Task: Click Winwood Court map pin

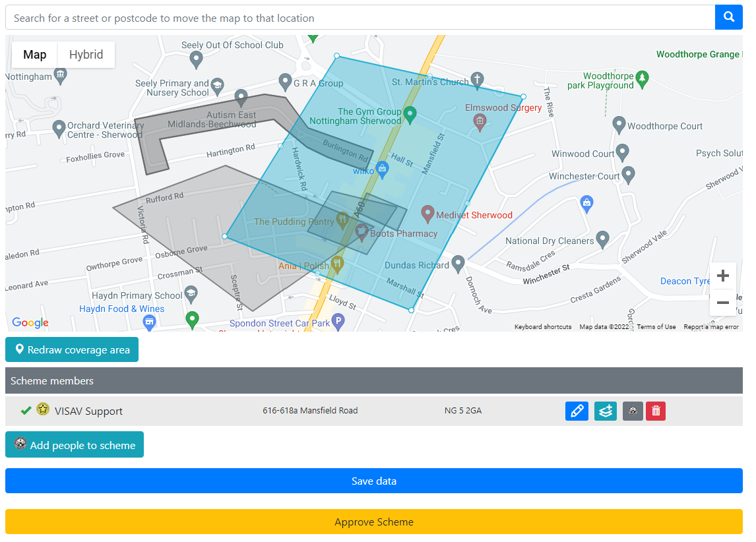Action: click(623, 152)
